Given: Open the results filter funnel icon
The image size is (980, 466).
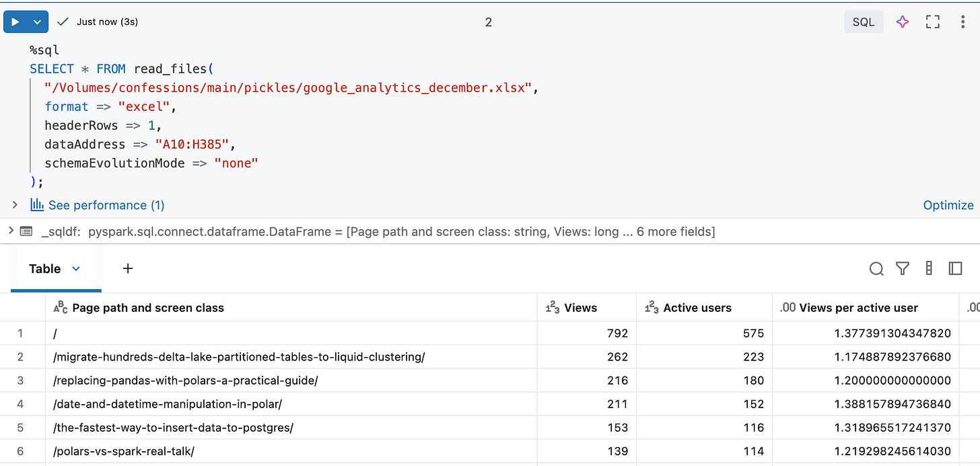Looking at the screenshot, I should (x=903, y=269).
